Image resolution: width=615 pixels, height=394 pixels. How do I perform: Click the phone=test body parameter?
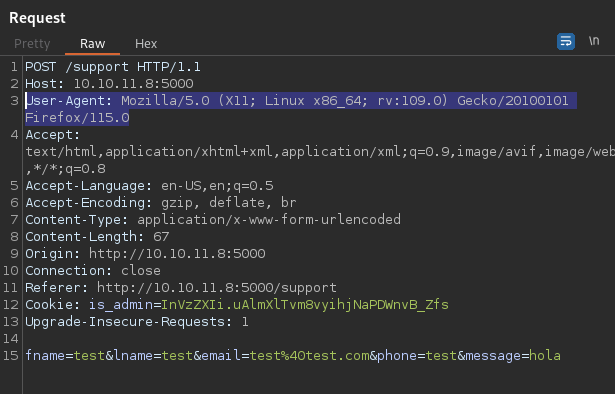[417, 356]
